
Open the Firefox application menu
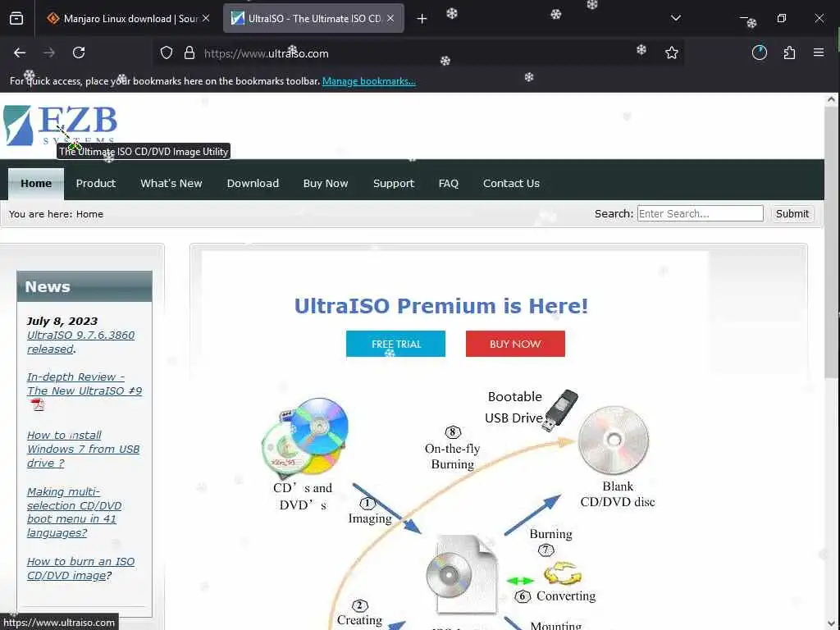(x=819, y=52)
